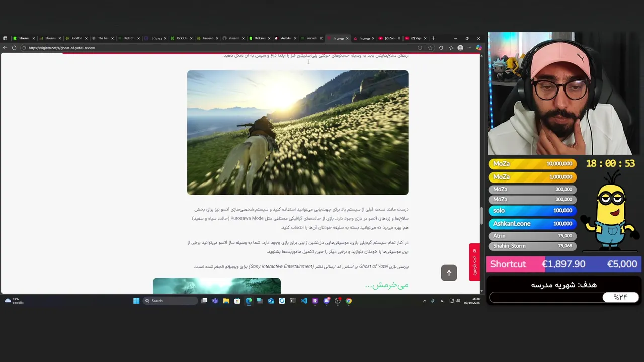The height and width of the screenshot is (362, 644).
Task: Click the AshkanLeone donor row
Action: click(532, 224)
